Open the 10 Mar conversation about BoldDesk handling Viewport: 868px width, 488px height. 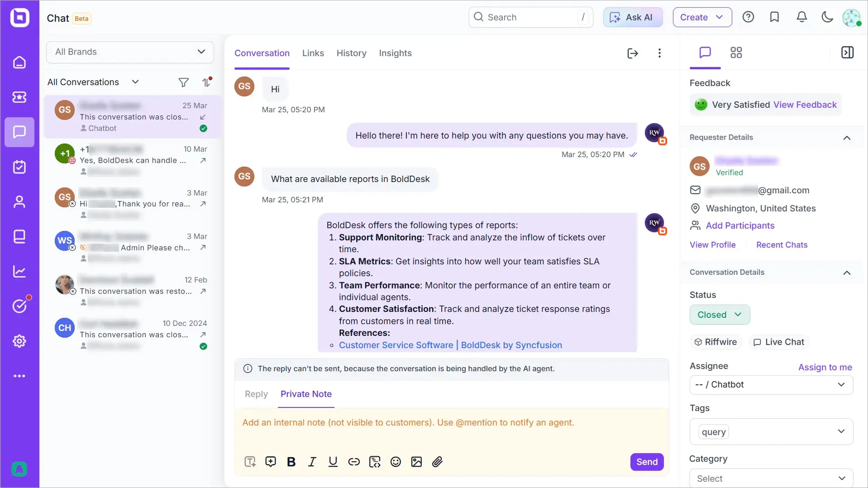click(132, 160)
